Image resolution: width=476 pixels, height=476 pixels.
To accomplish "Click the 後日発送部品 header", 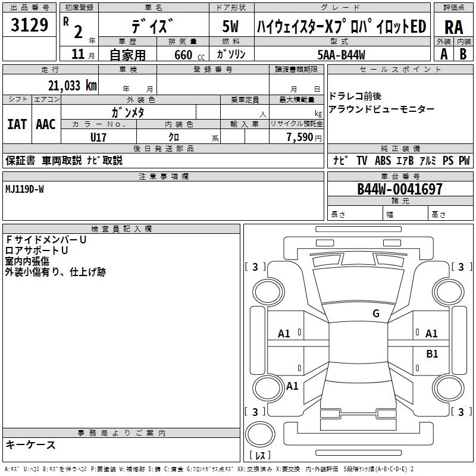I will point(164,148).
